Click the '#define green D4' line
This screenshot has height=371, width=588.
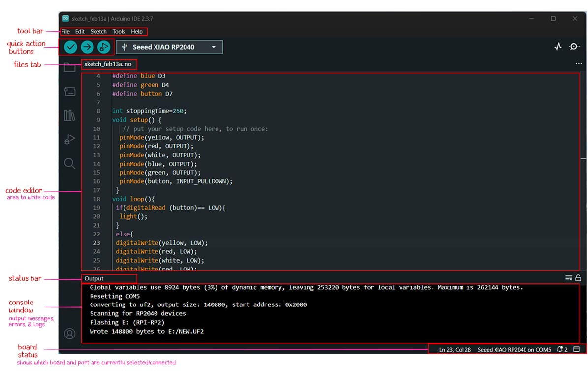(141, 85)
